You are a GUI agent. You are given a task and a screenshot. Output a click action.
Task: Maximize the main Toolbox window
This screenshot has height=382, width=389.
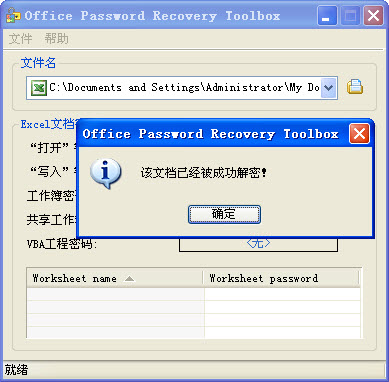point(350,16)
